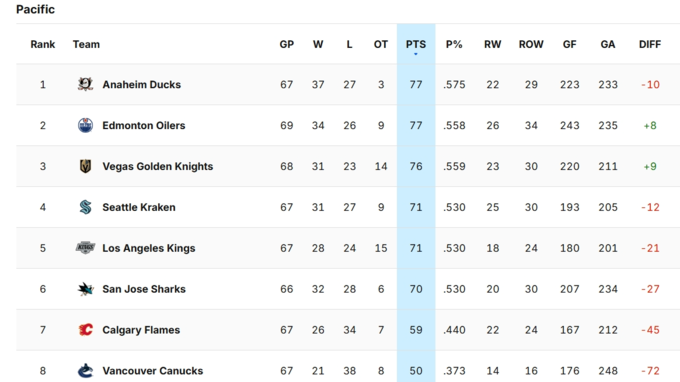Sort standings by PTS column header
The height and width of the screenshot is (382, 680).
[x=416, y=44]
